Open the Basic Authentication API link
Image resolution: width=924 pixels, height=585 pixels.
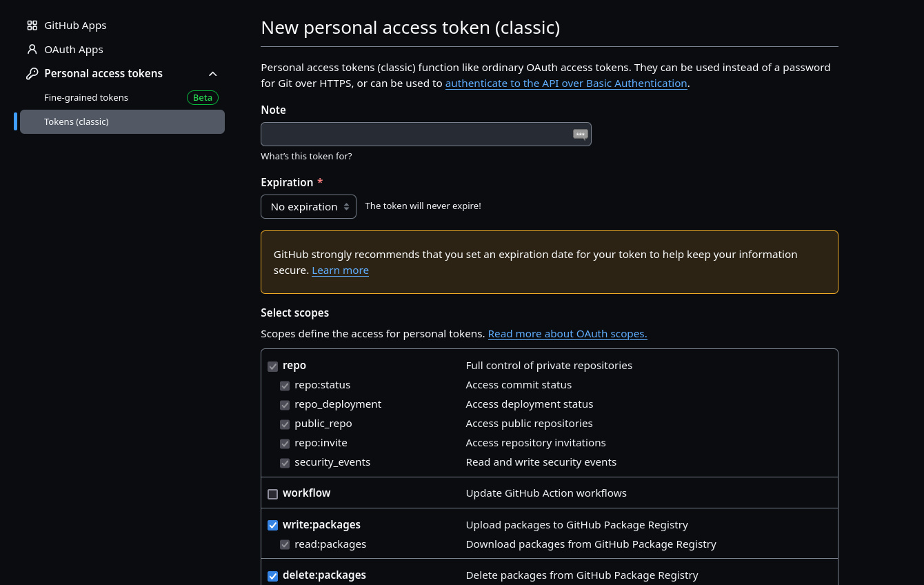coord(566,83)
